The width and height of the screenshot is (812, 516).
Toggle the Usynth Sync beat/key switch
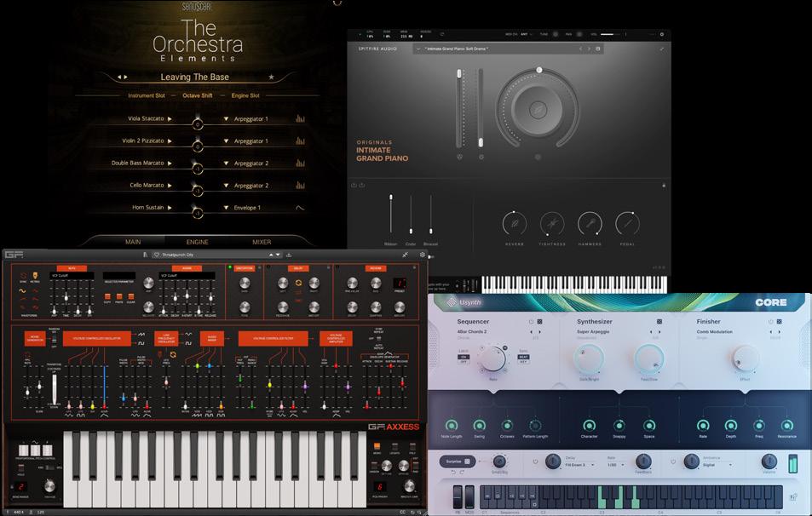pos(523,359)
